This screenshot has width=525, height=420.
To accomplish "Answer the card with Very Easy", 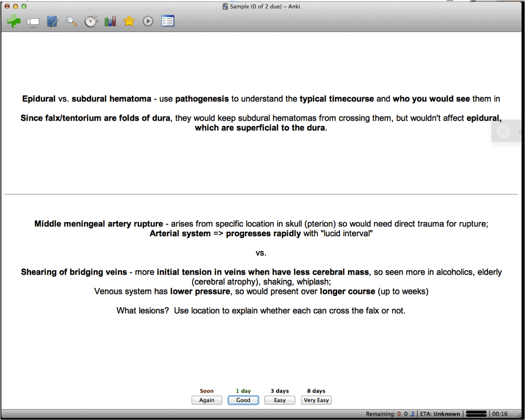I will (316, 400).
